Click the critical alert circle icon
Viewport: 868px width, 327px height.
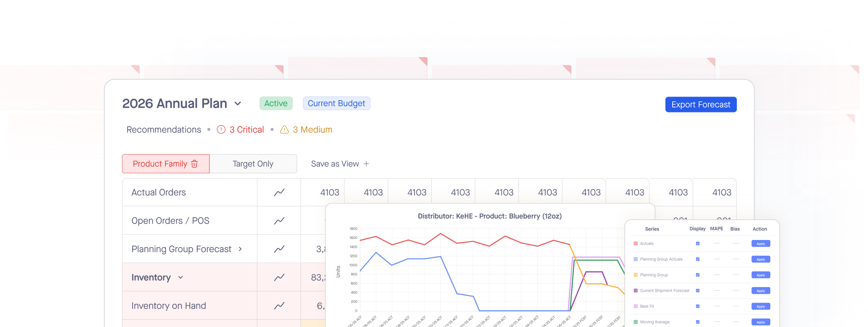221,129
